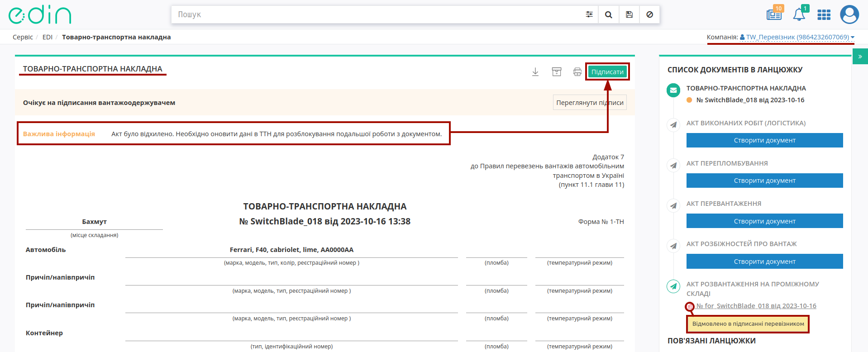Click the green envelope icon for Товарно-транспортна накладна
Image resolution: width=868 pixels, height=352 pixels.
[673, 90]
